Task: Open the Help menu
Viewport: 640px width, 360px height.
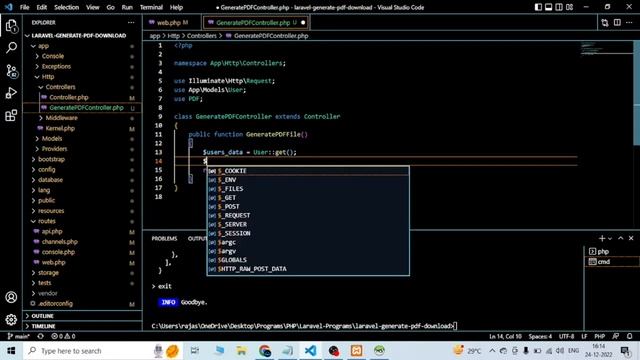Action: (176, 7)
